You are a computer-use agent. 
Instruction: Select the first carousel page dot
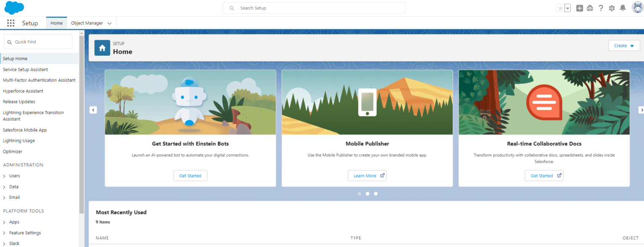coord(359,193)
